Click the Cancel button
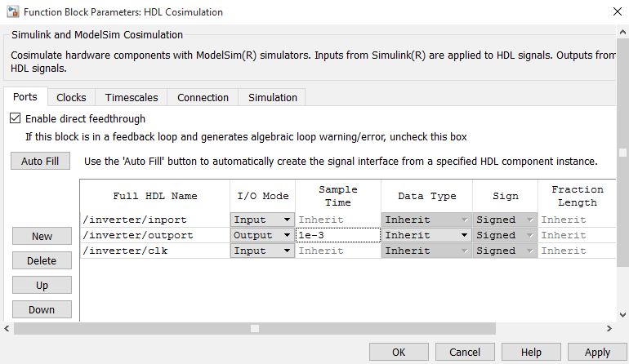Screen dimensions: 629x364 [x=465, y=352]
